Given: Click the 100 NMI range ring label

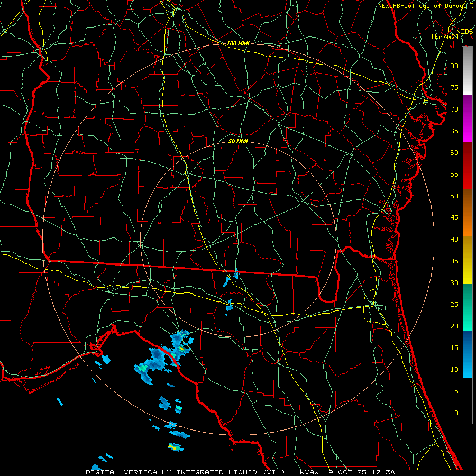Looking at the screenshot, I should point(238,43).
